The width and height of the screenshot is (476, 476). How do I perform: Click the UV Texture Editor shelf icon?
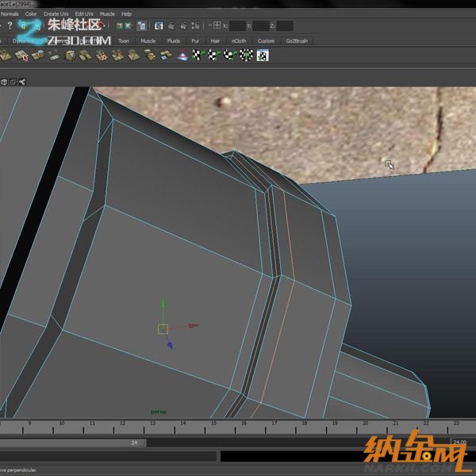[x=263, y=55]
